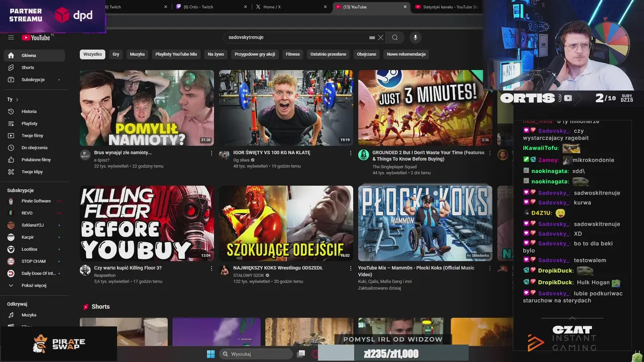Open SzklanaY2J subscription channel

(34, 225)
